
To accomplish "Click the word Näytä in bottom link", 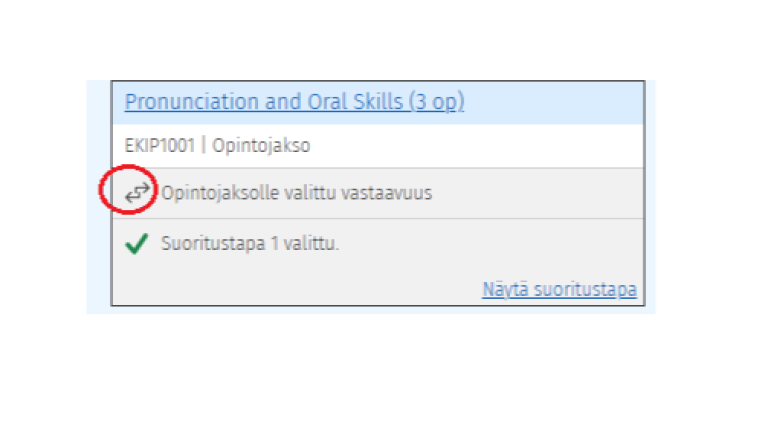I will pos(505,289).
